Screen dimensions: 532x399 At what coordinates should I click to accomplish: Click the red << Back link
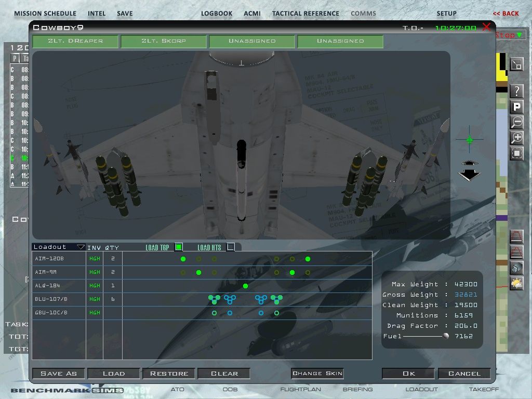(x=506, y=14)
